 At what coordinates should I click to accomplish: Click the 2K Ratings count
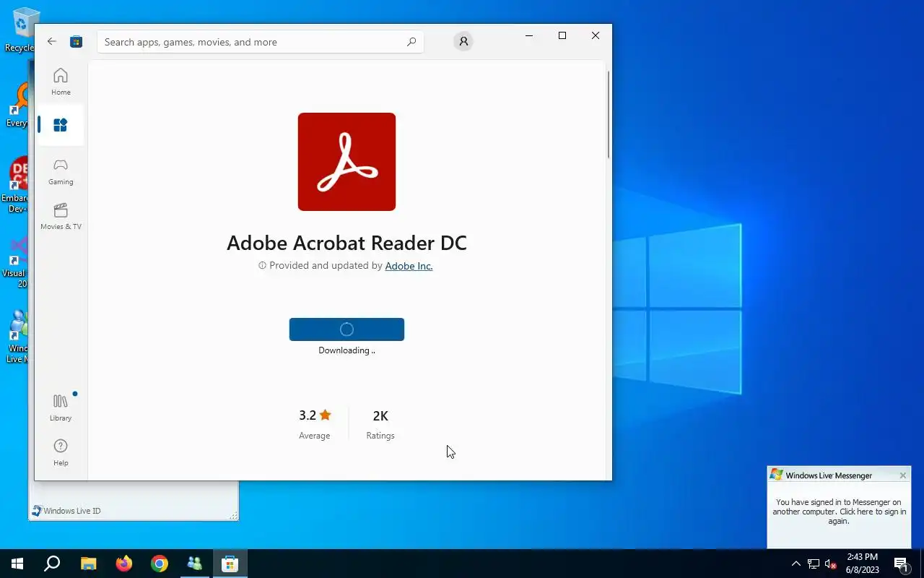tap(380, 423)
